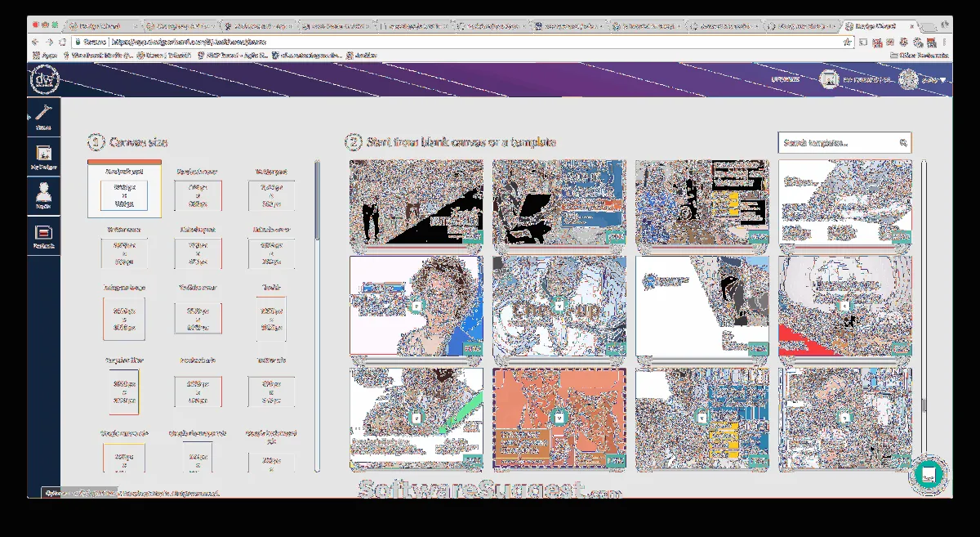Click the magnifier icon in template search
The height and width of the screenshot is (537, 980).
tap(903, 143)
